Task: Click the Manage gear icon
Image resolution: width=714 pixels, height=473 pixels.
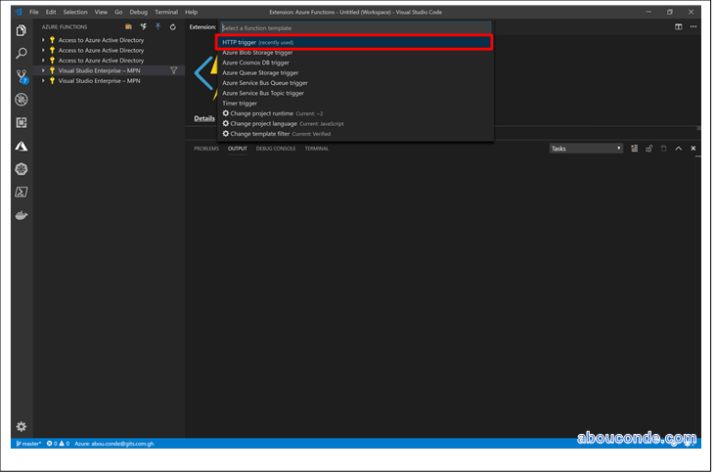Action: pos(21,427)
